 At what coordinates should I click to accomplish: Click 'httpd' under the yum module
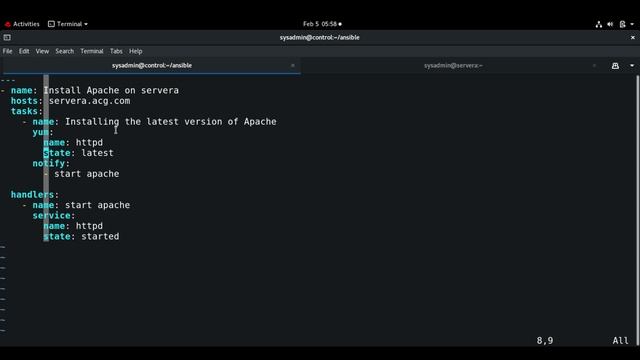pyautogui.click(x=89, y=142)
